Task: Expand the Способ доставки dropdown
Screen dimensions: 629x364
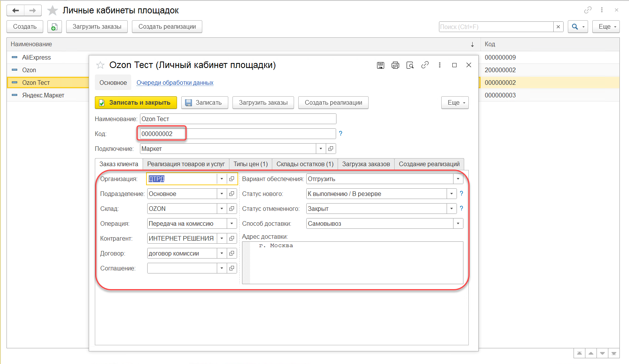Action: [x=458, y=223]
